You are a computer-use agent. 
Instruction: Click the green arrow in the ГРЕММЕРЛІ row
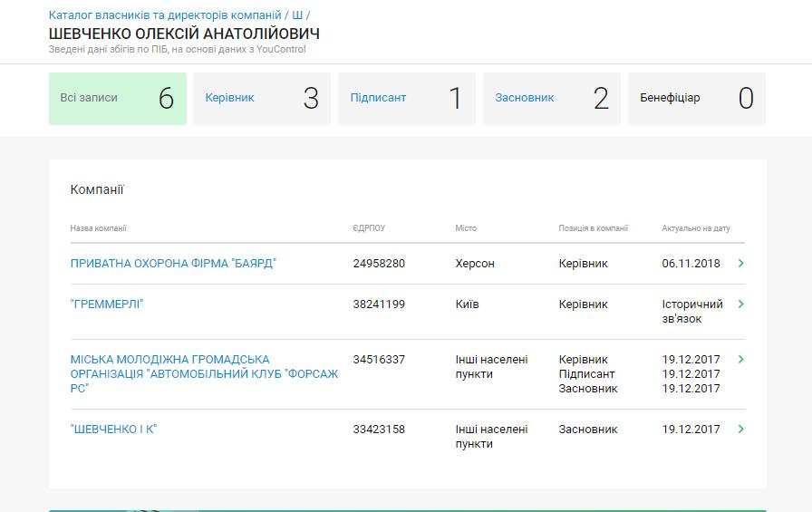740,304
